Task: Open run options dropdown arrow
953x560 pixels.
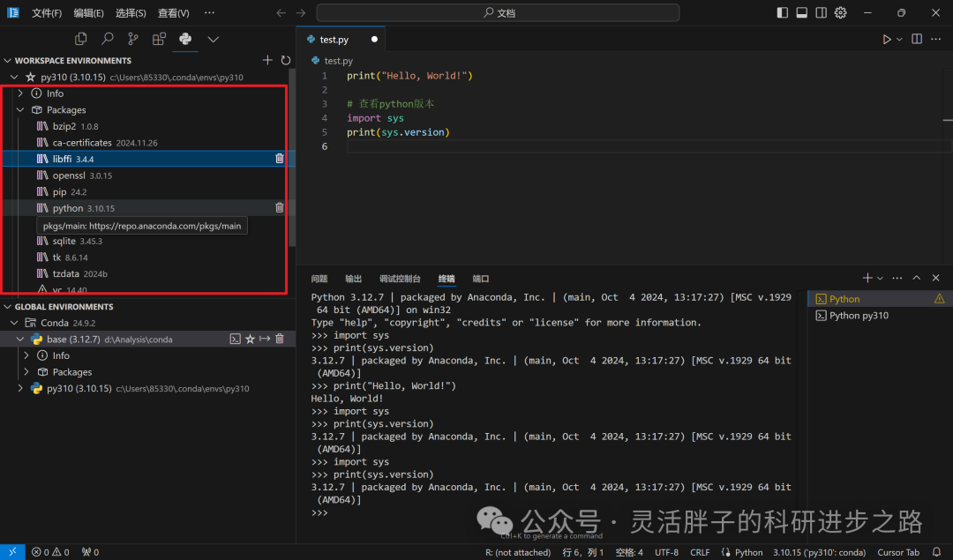Action: [899, 40]
